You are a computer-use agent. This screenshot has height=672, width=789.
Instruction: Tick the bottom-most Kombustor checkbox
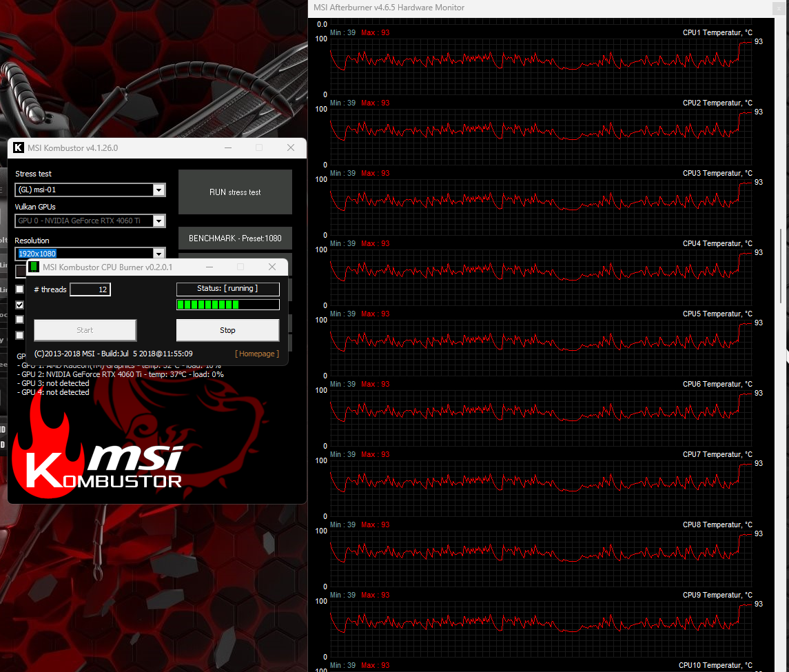coord(19,335)
